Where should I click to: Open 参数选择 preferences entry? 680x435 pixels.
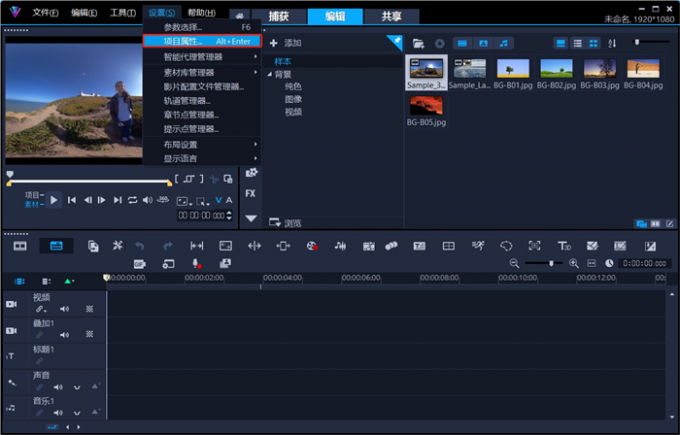pos(202,27)
